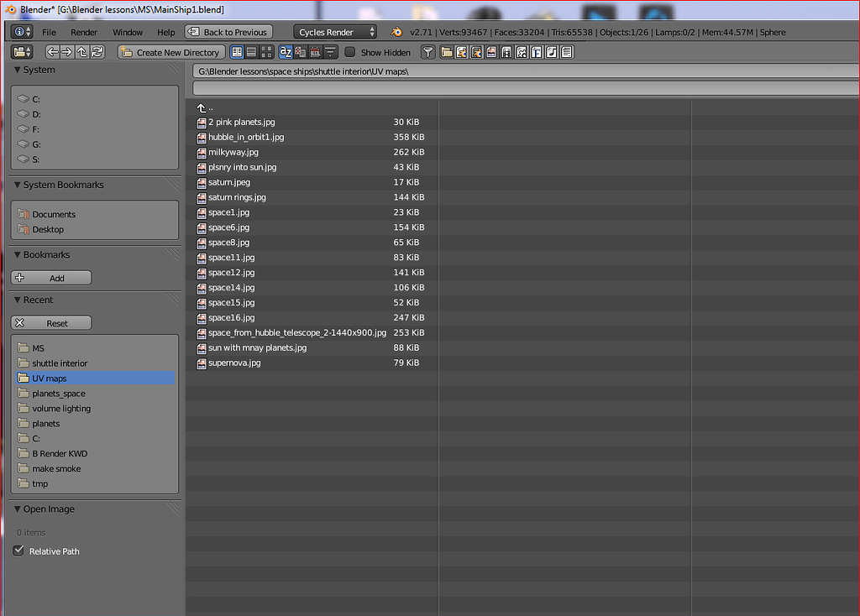Click the empty file name field
This screenshot has height=616, width=860.
pos(526,87)
